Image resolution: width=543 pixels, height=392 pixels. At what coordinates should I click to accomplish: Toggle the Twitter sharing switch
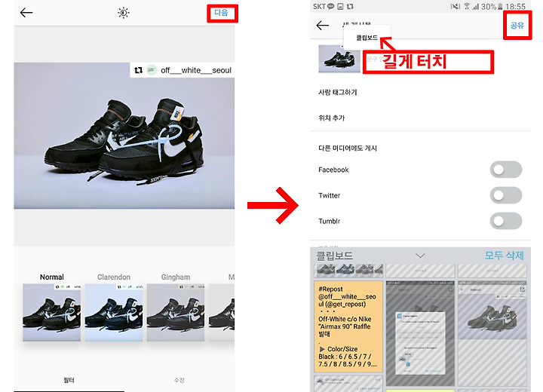pos(506,195)
